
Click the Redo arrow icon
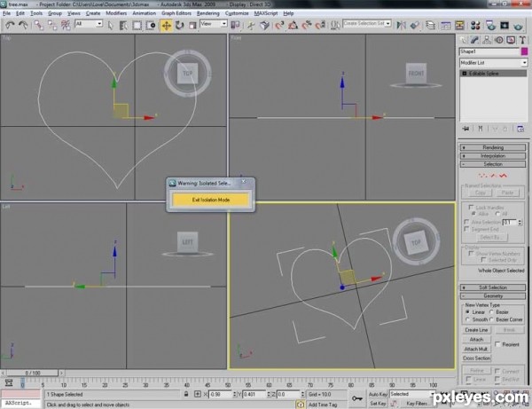pyautogui.click(x=23, y=25)
